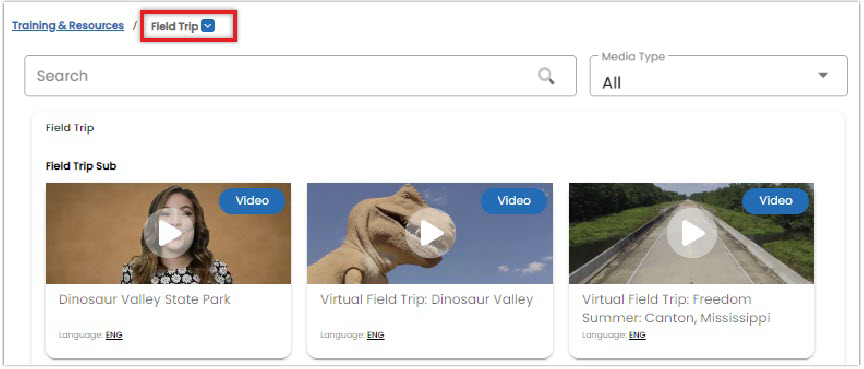Open the Virtual Field Trip: Dinosaur Valley title
The height and width of the screenshot is (369, 864).
pyautogui.click(x=427, y=300)
